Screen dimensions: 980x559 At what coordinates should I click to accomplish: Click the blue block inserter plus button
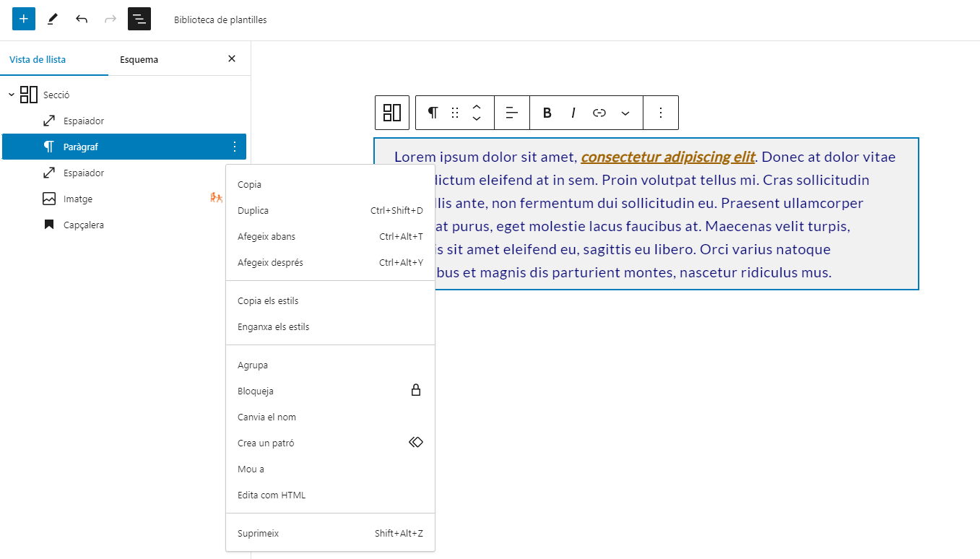(x=24, y=19)
